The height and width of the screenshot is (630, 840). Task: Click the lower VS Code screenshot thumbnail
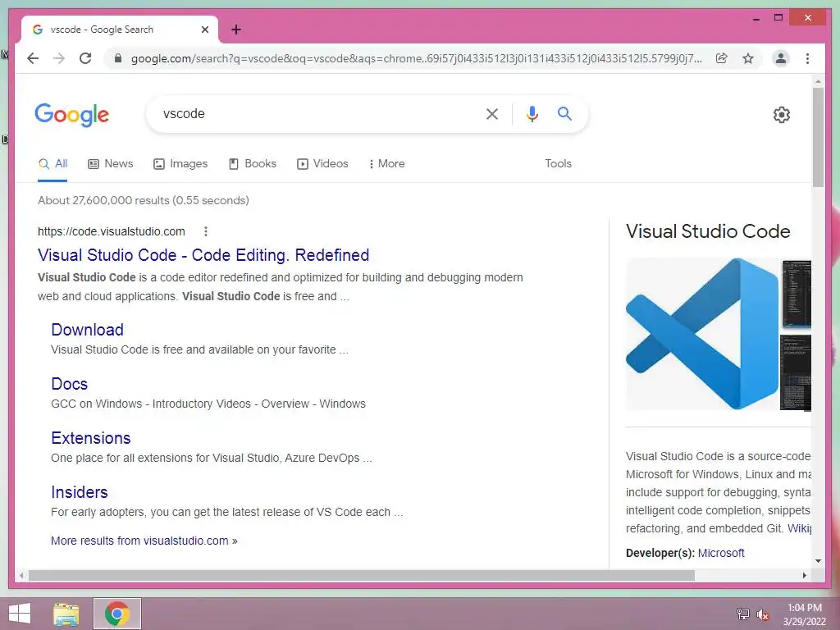796,373
